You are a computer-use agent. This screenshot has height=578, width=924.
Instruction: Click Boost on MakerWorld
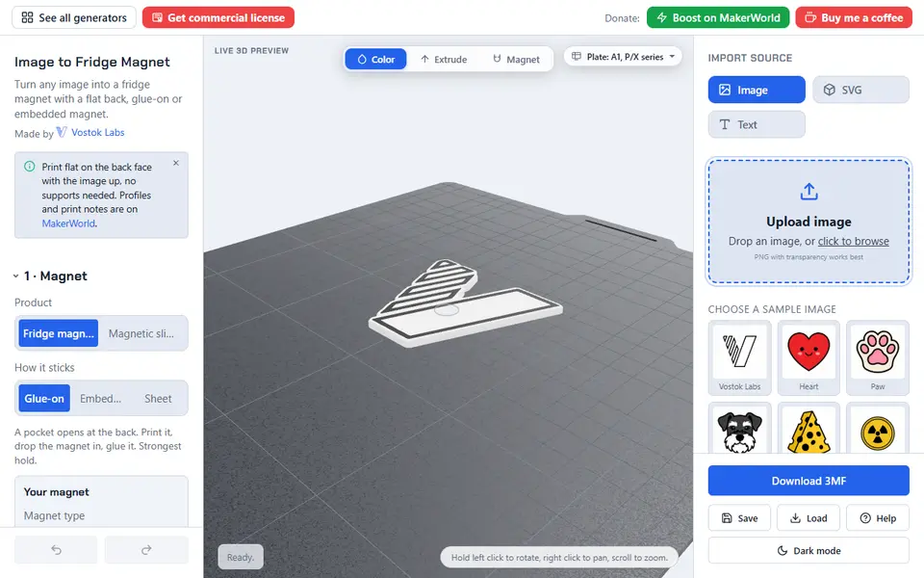coord(718,17)
